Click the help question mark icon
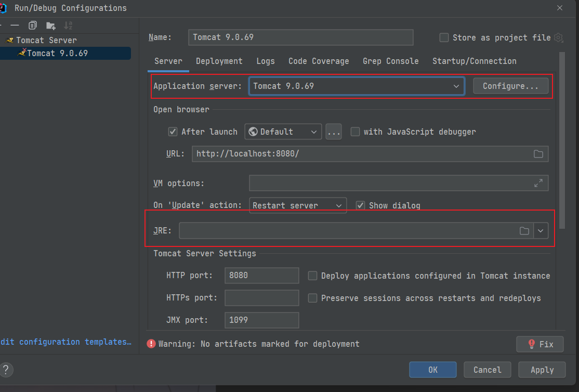The image size is (579, 392). tap(7, 370)
